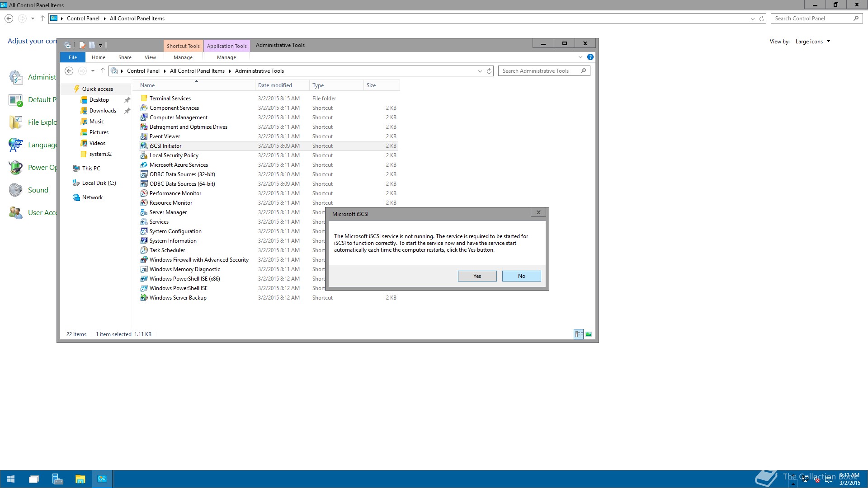This screenshot has width=868, height=488.
Task: Click No in the Microsoft iSCSI dialog
Action: click(x=521, y=276)
